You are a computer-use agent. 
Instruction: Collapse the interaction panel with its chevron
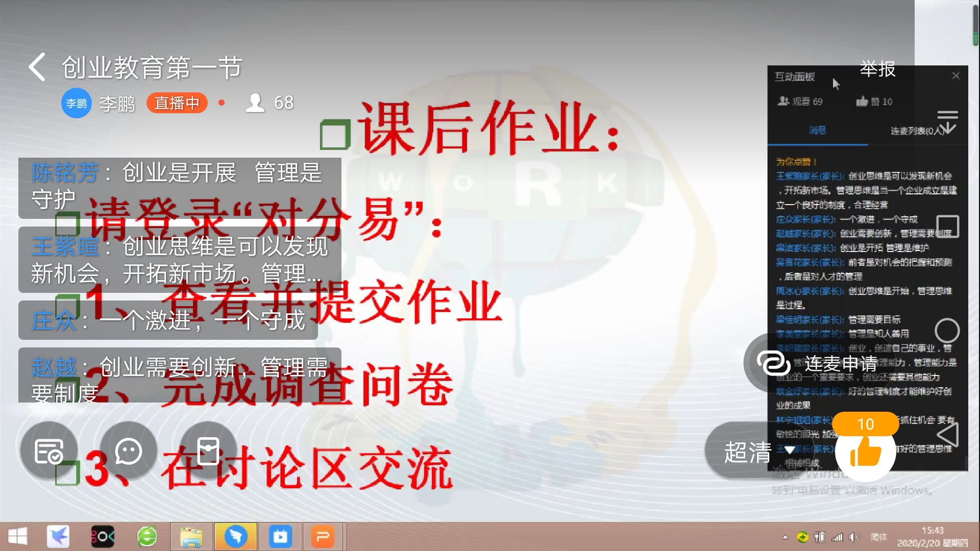pos(948,122)
